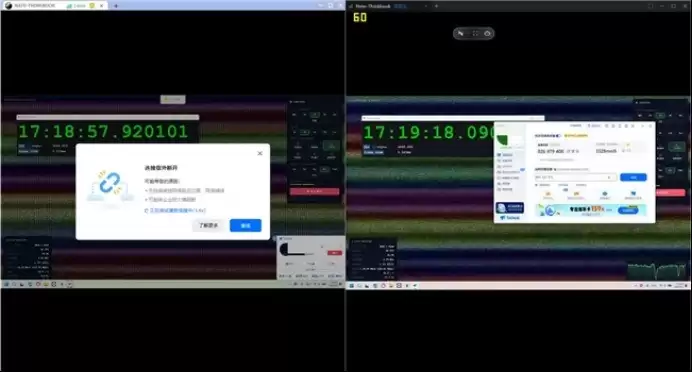Click the ToDesk promotional banner
Screen dimensions: 692x372
tap(591, 210)
